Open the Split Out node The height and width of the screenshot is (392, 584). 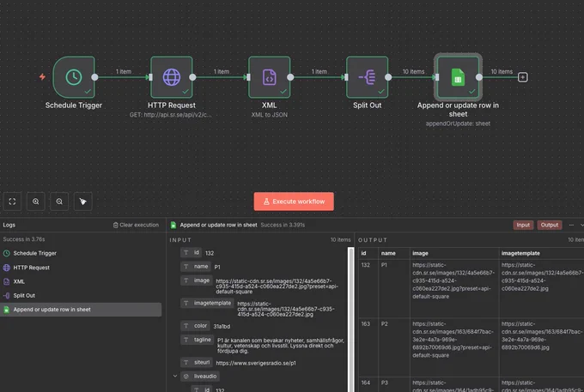pyautogui.click(x=367, y=77)
